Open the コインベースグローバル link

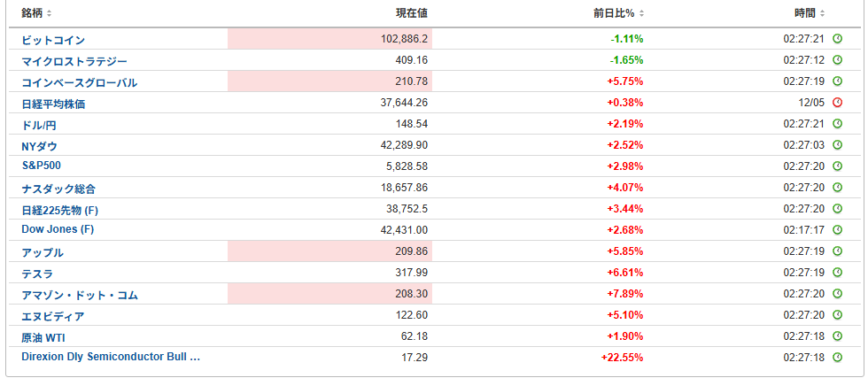coord(79,82)
